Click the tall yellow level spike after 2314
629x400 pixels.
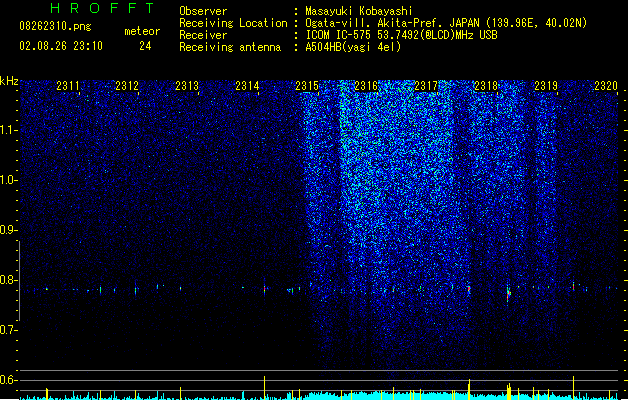(x=264, y=388)
